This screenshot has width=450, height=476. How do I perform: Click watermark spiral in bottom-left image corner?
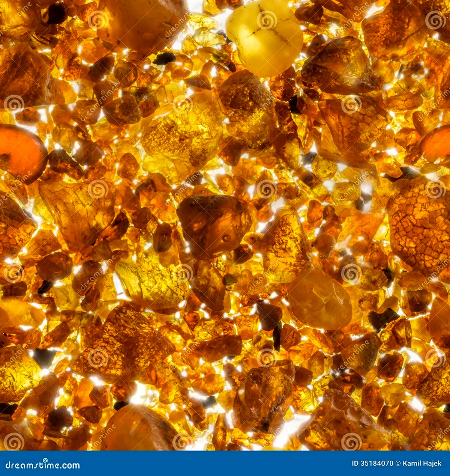[x=14, y=441]
